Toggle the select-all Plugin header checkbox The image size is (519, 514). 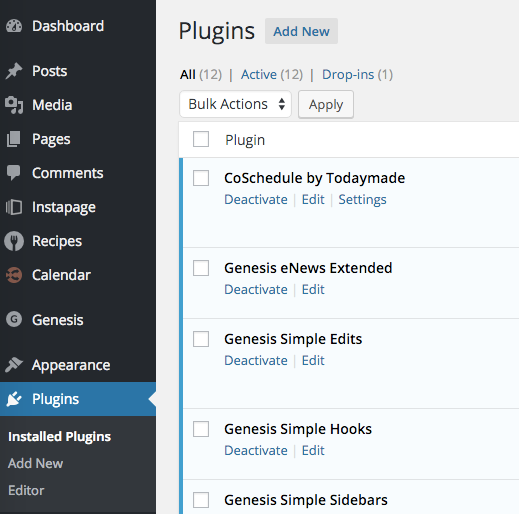(x=201, y=139)
